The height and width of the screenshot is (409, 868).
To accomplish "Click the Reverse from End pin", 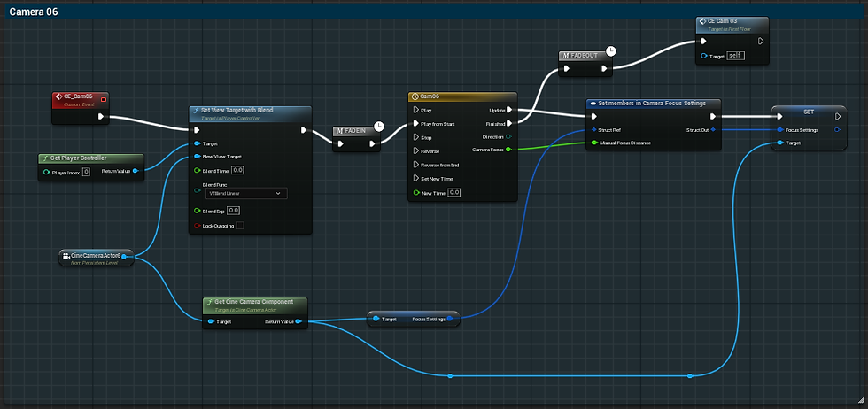I will click(417, 165).
